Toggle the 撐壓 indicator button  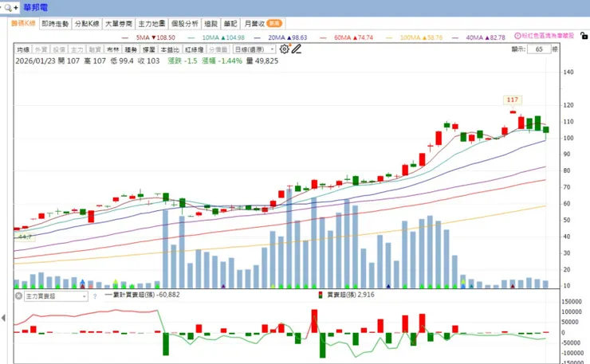pyautogui.click(x=149, y=49)
